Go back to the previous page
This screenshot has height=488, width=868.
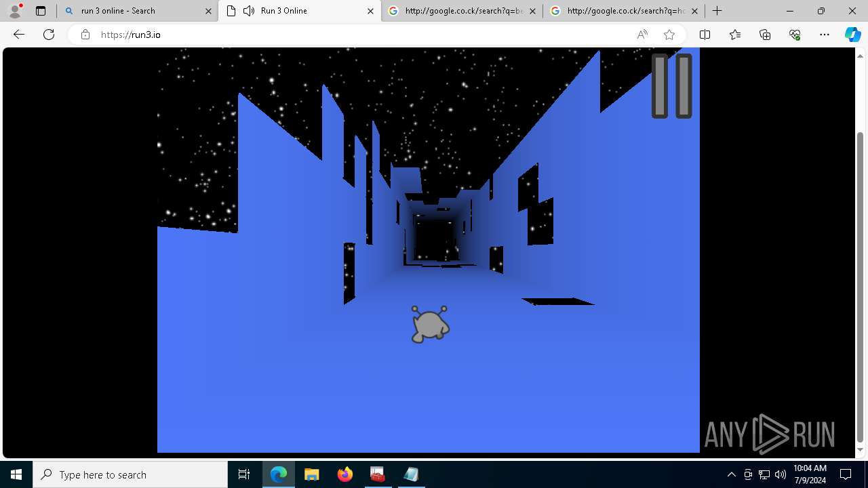tap(19, 35)
